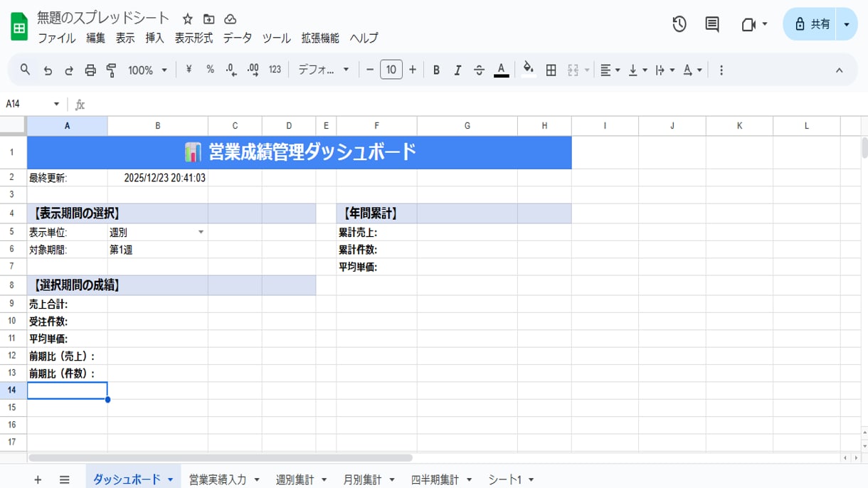Open more toolbar options
The image size is (868, 488).
pyautogui.click(x=721, y=70)
